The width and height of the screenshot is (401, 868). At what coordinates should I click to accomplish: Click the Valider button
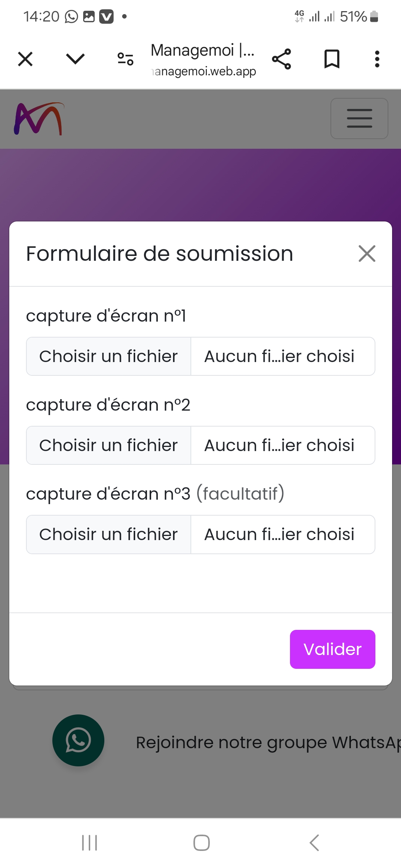332,649
